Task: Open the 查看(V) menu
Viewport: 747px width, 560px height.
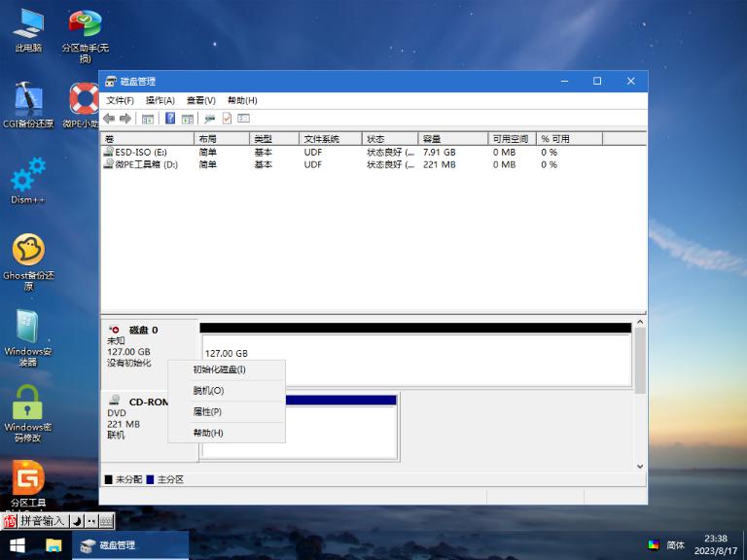Action: coord(201,100)
